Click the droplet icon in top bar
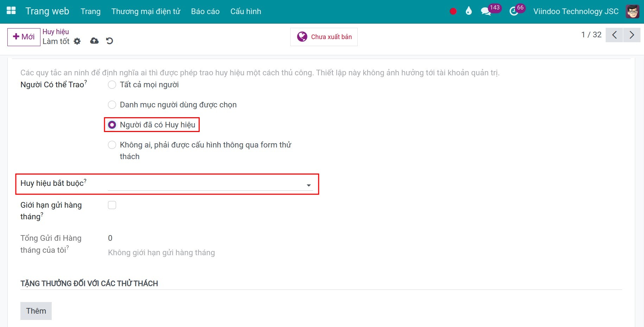This screenshot has width=644, height=327. point(468,11)
